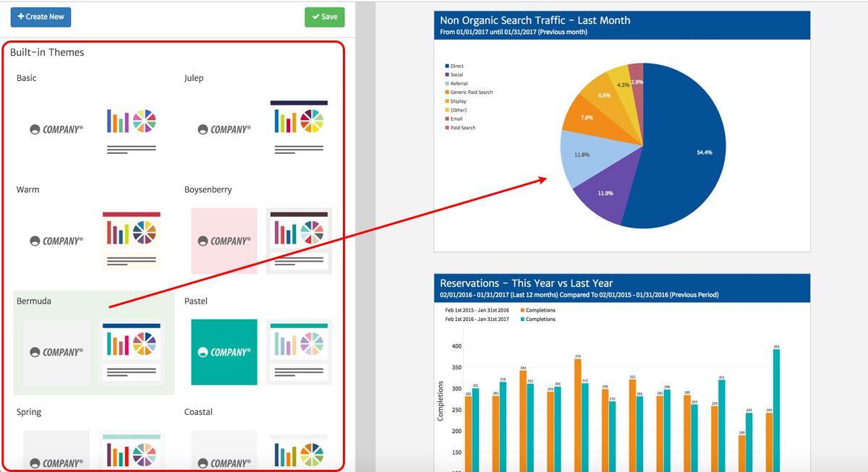Click the Direct legend entry
The height and width of the screenshot is (472, 868).
(x=456, y=66)
